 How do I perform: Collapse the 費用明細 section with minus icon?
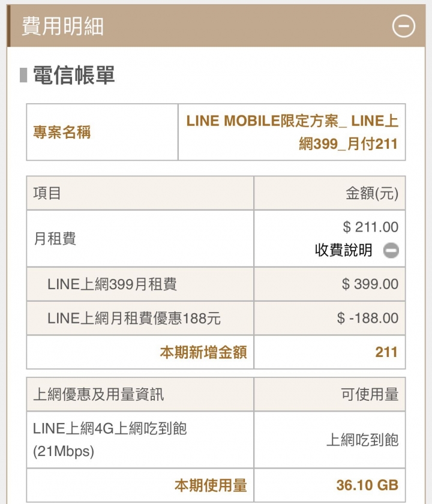[403, 26]
